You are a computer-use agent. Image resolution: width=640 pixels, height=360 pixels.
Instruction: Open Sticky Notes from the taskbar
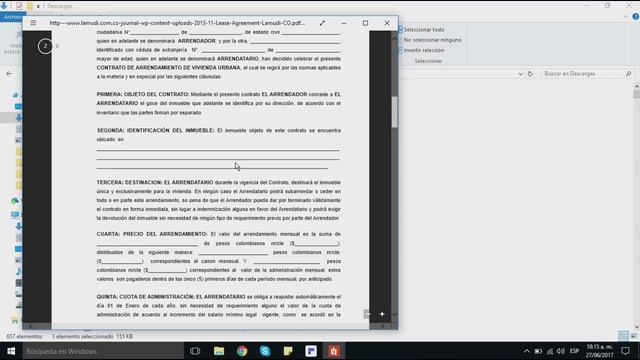pyautogui.click(x=288, y=351)
